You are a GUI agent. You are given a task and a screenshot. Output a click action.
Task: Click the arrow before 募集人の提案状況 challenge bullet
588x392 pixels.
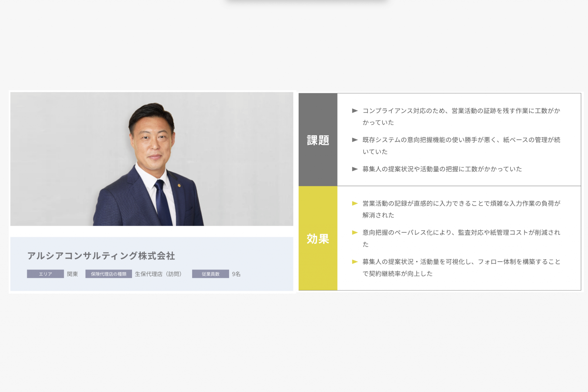click(354, 170)
